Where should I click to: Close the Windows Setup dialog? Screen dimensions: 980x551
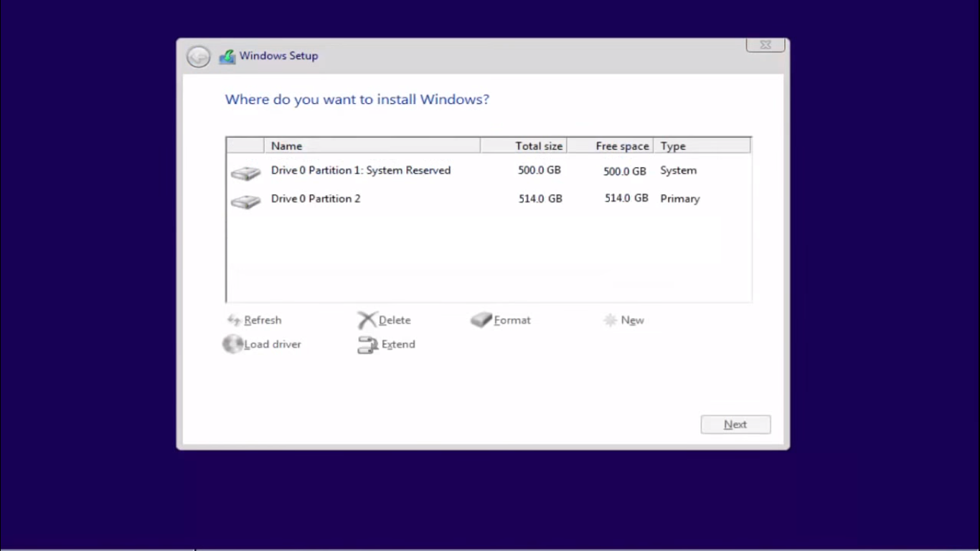[765, 45]
